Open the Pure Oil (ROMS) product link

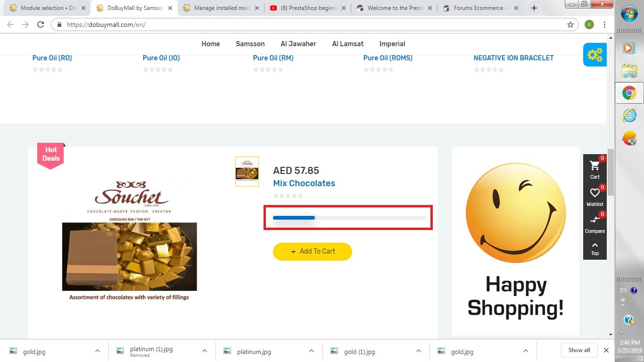(x=388, y=58)
